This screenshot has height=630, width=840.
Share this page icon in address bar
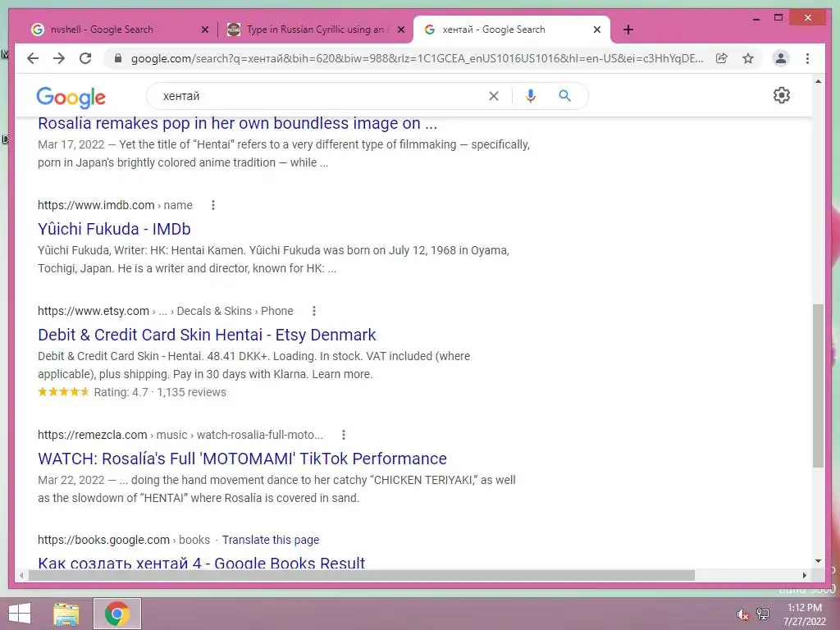tap(722, 58)
